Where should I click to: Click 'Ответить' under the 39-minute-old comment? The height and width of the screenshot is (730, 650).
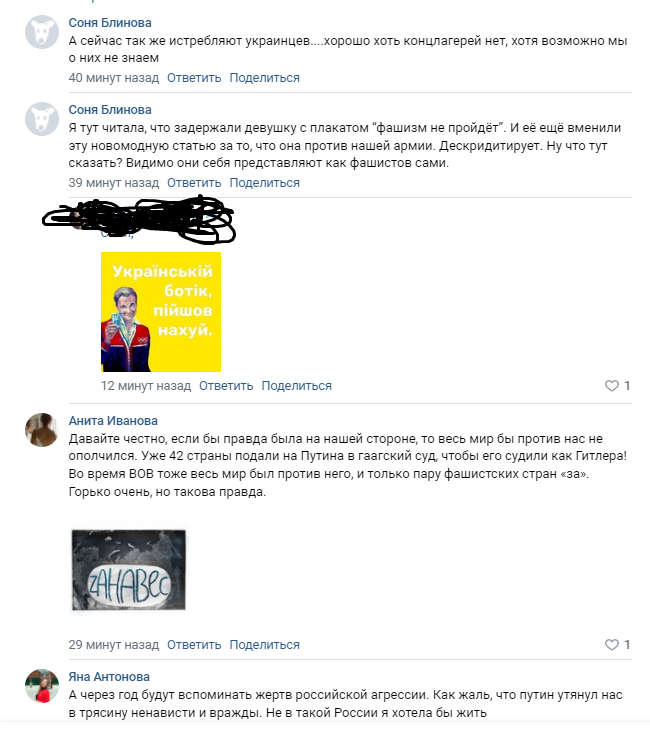(x=194, y=183)
